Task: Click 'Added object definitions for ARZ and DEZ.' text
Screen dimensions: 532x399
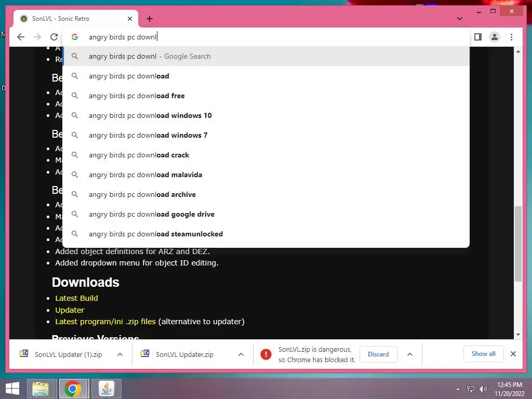Action: click(x=132, y=251)
